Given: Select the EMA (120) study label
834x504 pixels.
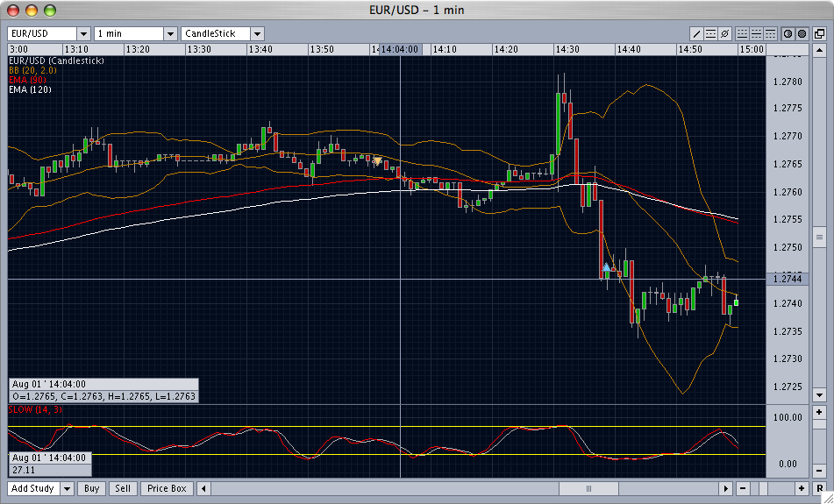Looking at the screenshot, I should click(x=30, y=89).
